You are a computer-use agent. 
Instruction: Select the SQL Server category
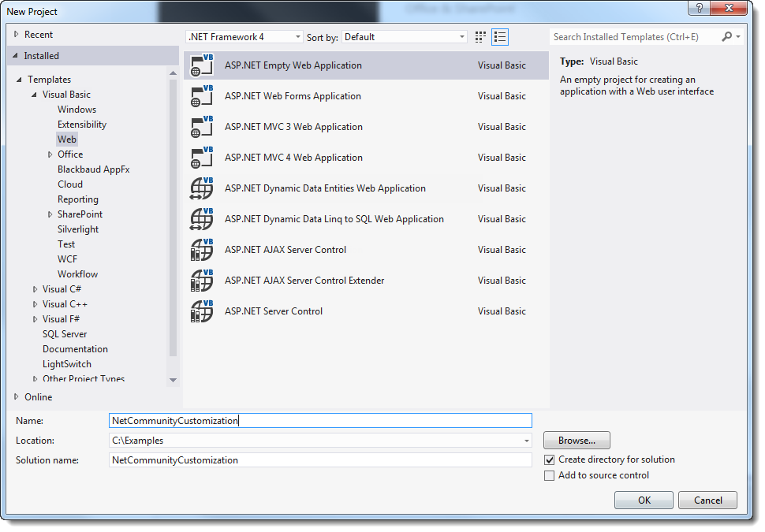(x=65, y=334)
